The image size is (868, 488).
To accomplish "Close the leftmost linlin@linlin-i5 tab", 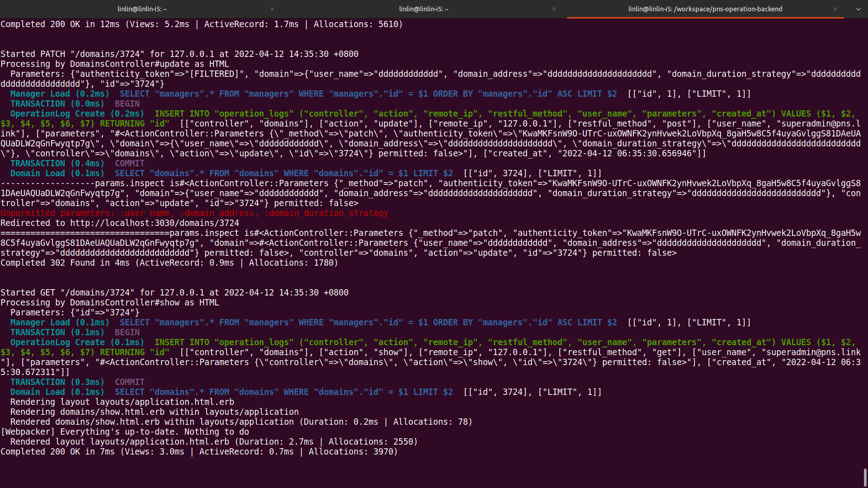I will 272,9.
